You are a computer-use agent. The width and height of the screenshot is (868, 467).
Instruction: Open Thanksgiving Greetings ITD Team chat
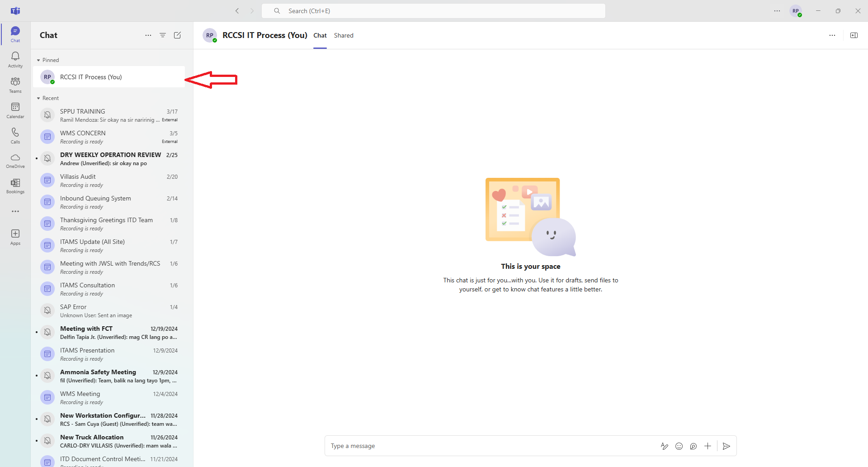109,224
